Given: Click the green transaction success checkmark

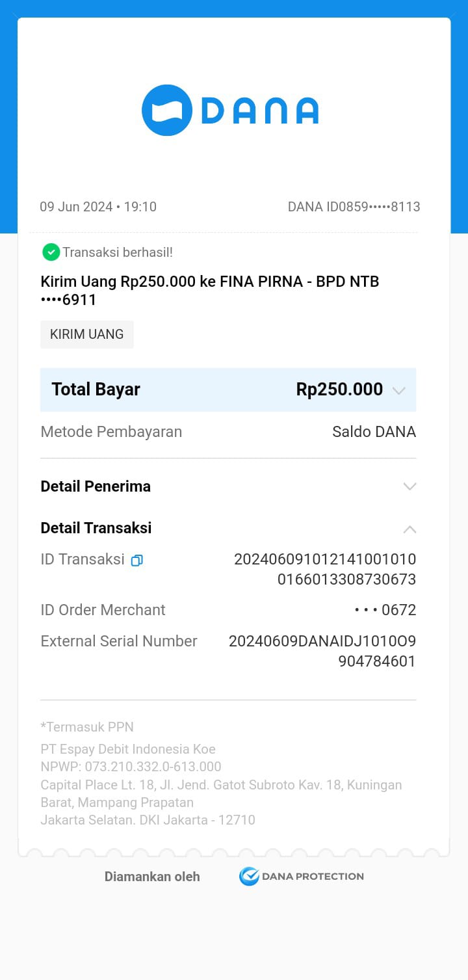Looking at the screenshot, I should pos(51,252).
